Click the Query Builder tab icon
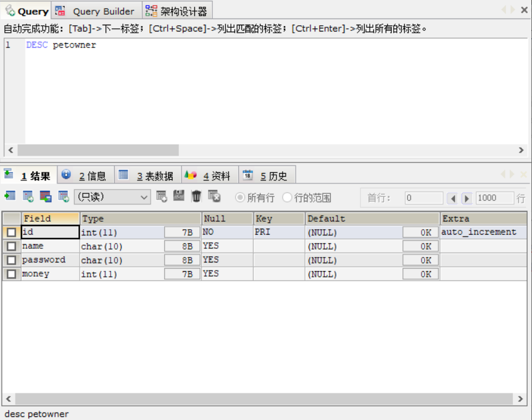The image size is (532, 420). tap(60, 11)
